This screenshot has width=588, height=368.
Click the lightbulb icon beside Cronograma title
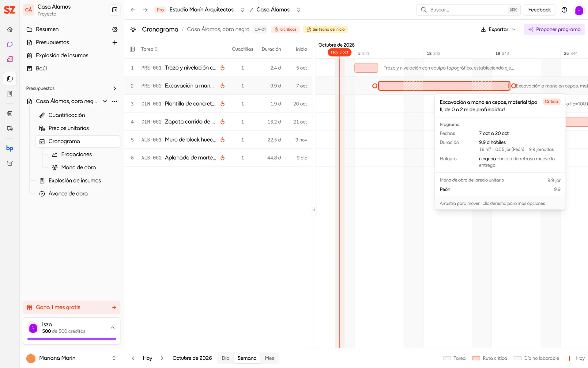[x=133, y=29]
